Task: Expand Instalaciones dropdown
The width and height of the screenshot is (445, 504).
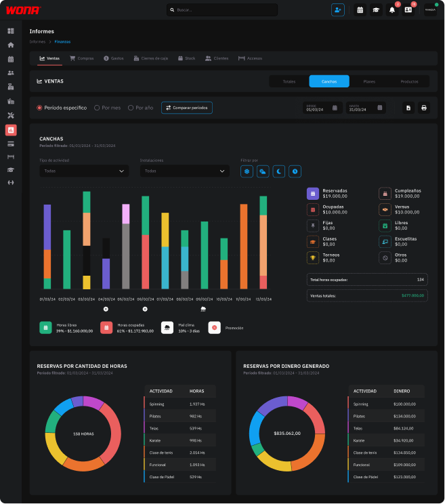Action: click(x=185, y=171)
